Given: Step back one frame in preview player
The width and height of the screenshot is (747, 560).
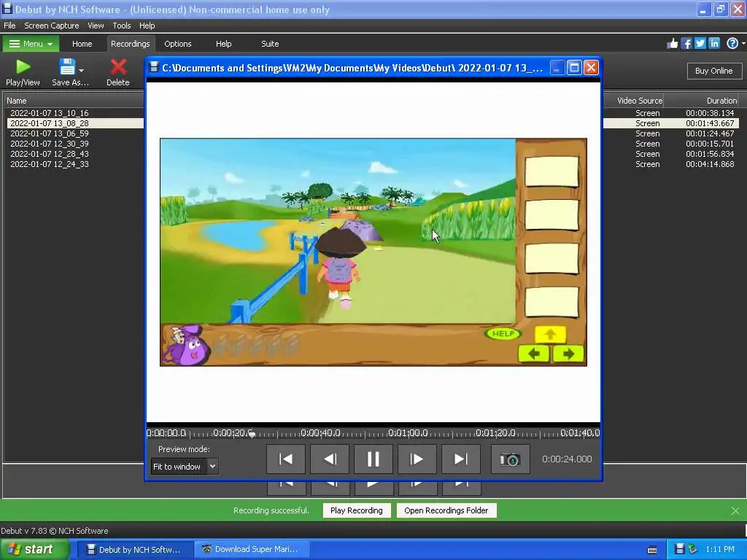Looking at the screenshot, I should (x=330, y=459).
